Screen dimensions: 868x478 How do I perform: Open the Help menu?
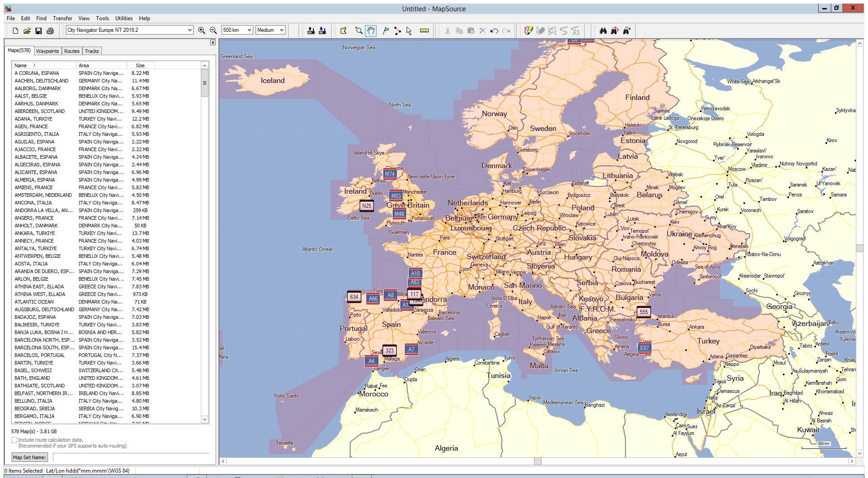click(x=144, y=18)
